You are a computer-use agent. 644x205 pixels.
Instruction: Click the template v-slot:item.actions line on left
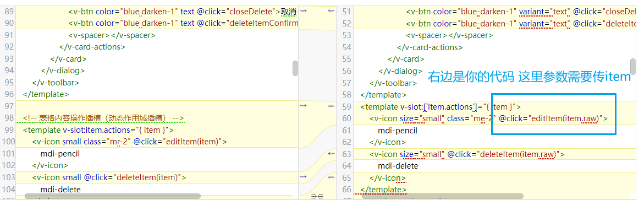click(98, 130)
